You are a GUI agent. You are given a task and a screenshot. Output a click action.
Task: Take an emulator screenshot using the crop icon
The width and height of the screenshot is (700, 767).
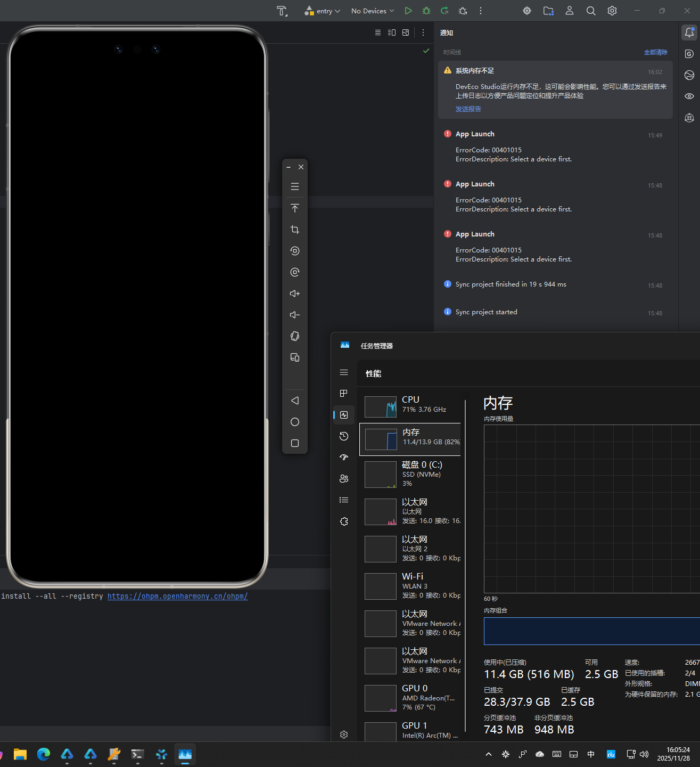point(295,230)
